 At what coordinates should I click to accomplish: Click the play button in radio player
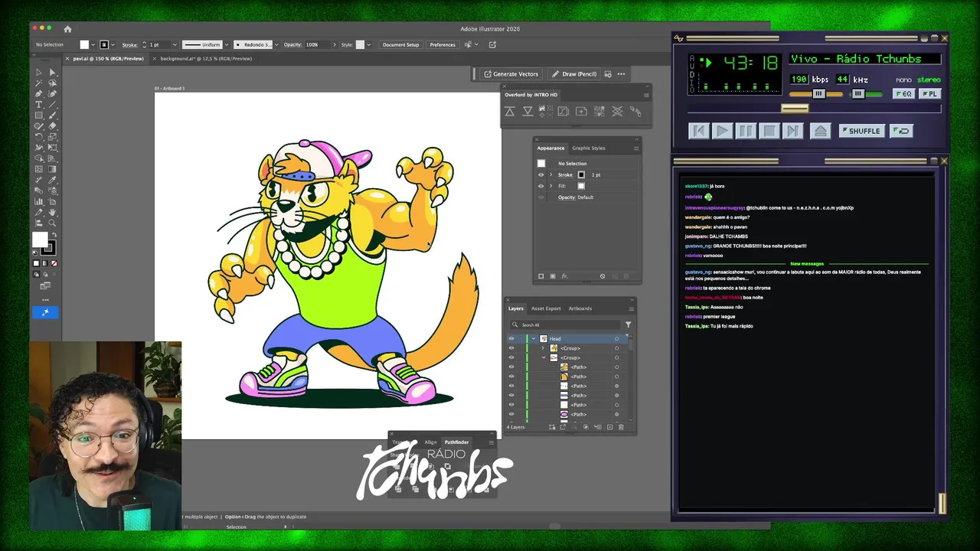click(x=721, y=131)
